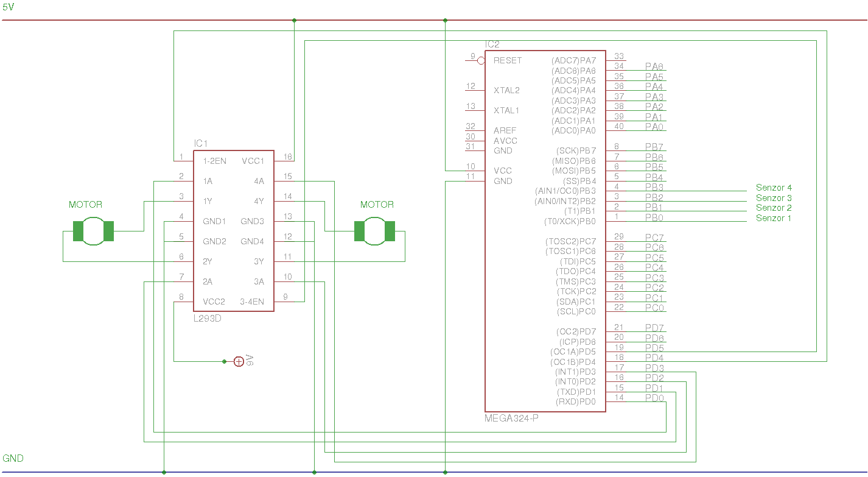Select the 3A pin name
This screenshot has height=477, width=868.
point(259,281)
